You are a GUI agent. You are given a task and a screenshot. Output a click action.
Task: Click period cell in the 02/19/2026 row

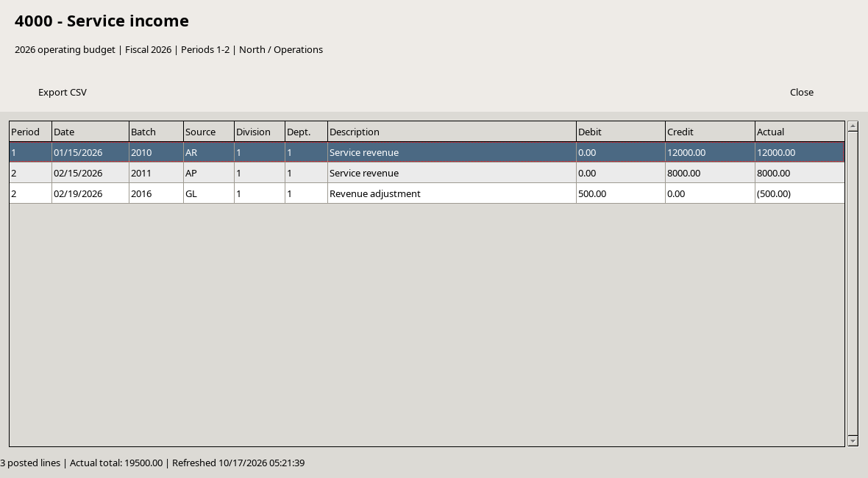[30, 193]
